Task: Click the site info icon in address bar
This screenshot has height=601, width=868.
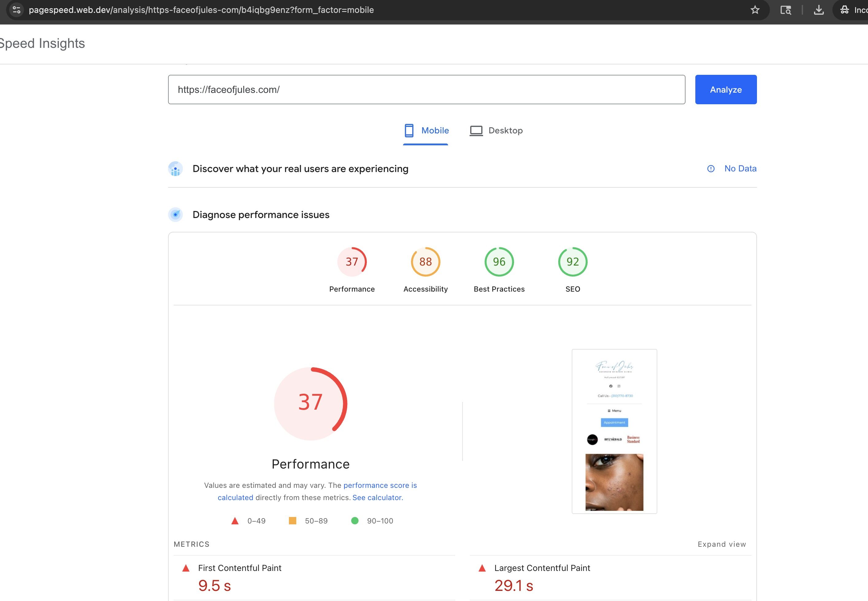Action: point(17,10)
